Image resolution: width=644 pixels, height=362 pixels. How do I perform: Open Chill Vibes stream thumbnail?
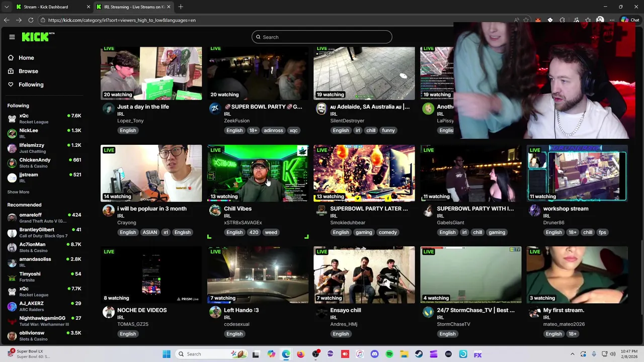pyautogui.click(x=258, y=173)
